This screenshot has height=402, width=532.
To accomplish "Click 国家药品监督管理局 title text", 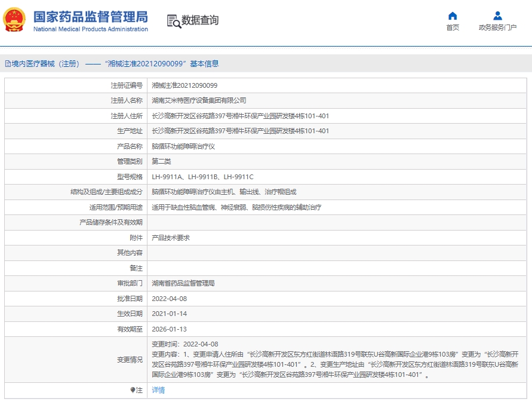I will click(91, 17).
